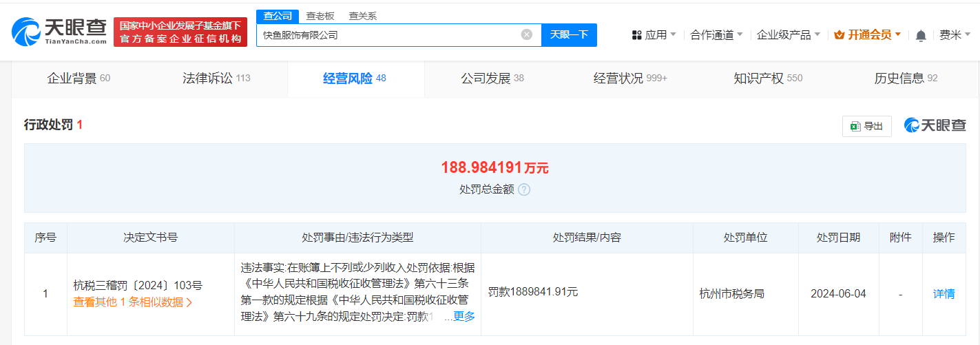
Task: Click the 处罚日期 column header
Action: pos(838,238)
